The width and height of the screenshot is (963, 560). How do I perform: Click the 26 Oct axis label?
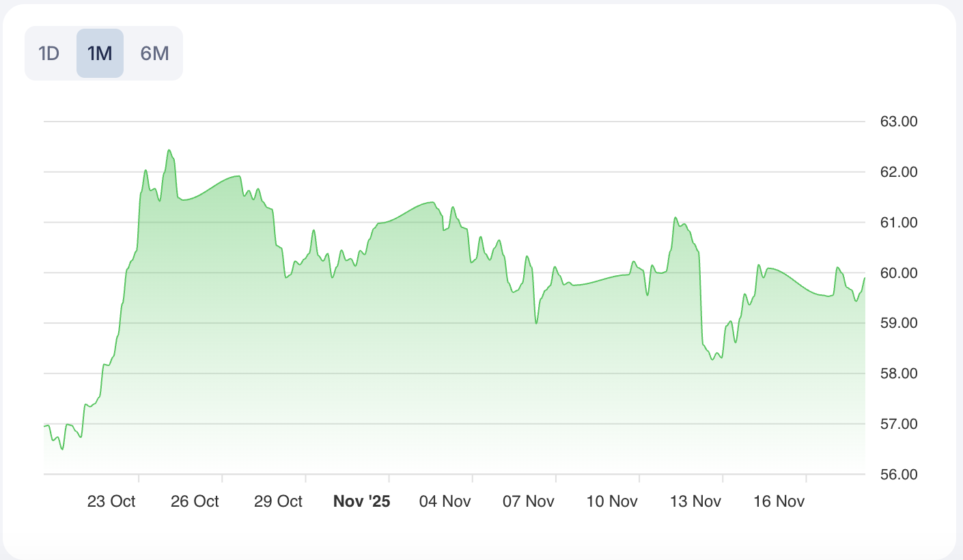(195, 501)
